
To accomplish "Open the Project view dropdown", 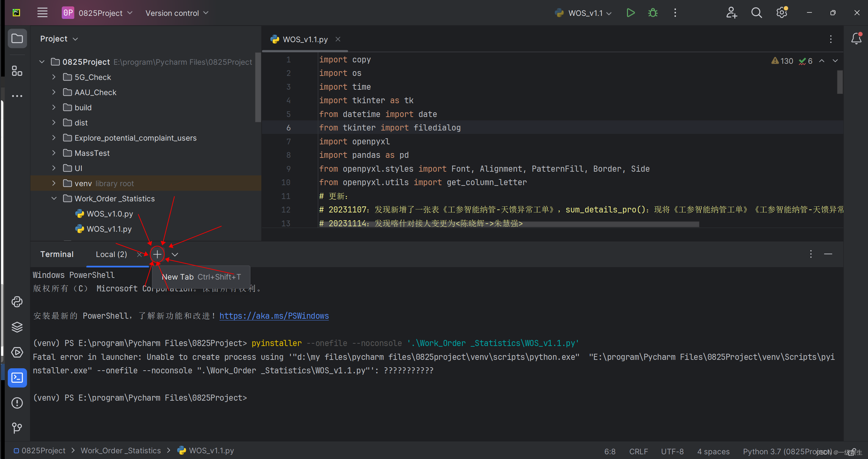I will [59, 39].
